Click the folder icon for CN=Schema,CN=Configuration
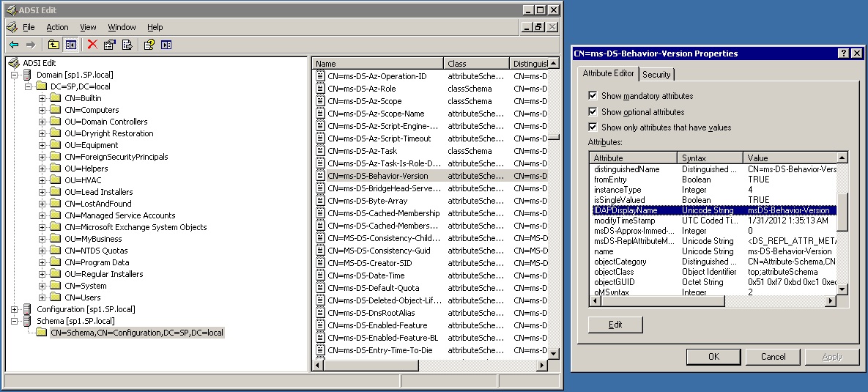Screen dimensions: 868x392 click(x=41, y=333)
